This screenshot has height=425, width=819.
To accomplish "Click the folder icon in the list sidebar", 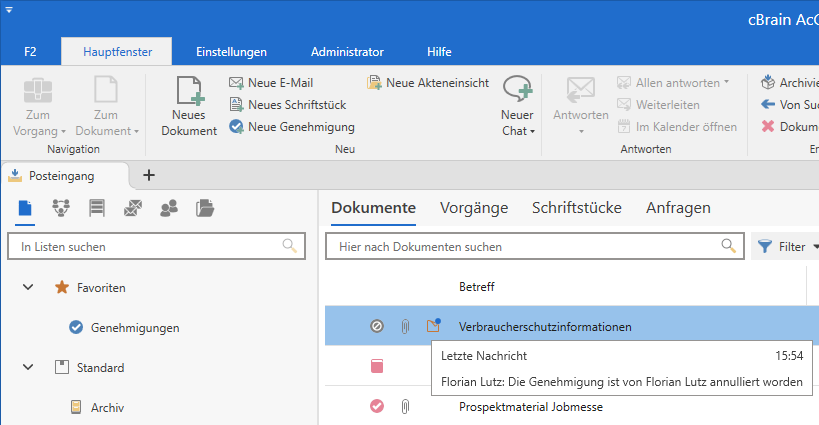I will coord(205,208).
